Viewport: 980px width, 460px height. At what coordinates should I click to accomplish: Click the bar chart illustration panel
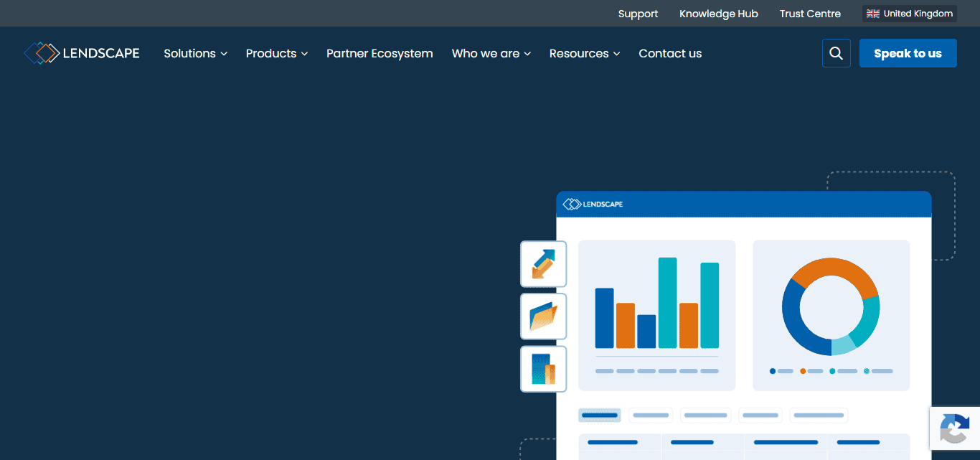pos(657,315)
